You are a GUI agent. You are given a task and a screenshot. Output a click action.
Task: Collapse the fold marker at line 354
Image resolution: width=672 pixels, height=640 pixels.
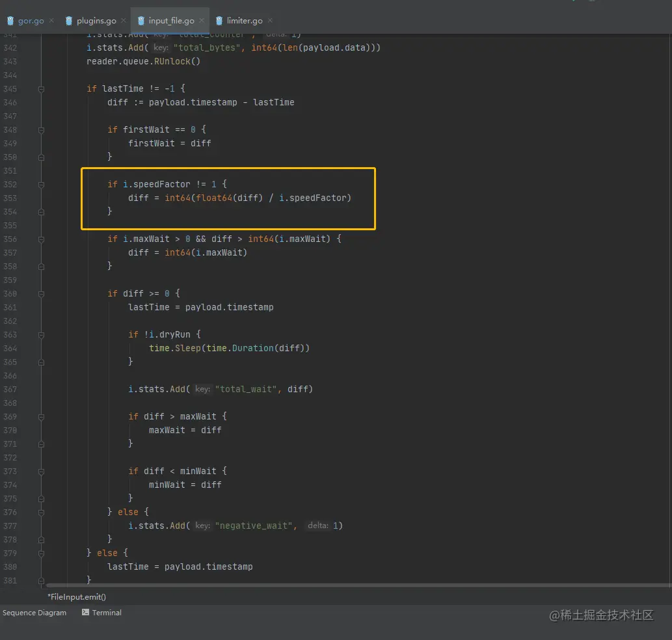click(41, 212)
